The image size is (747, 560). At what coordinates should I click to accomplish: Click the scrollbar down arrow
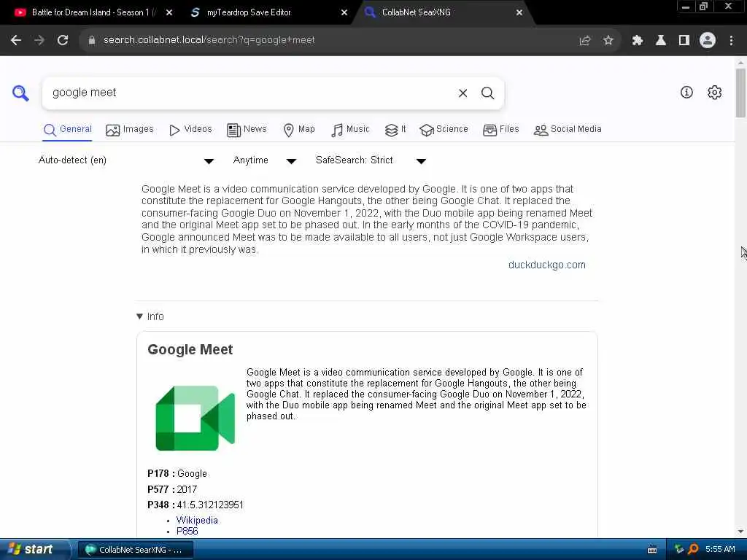pos(740,532)
